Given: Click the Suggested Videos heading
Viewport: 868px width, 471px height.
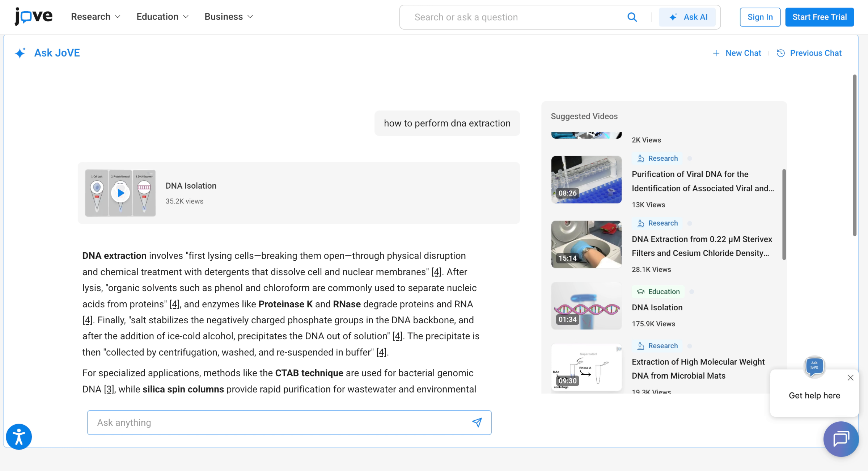Looking at the screenshot, I should coord(584,116).
